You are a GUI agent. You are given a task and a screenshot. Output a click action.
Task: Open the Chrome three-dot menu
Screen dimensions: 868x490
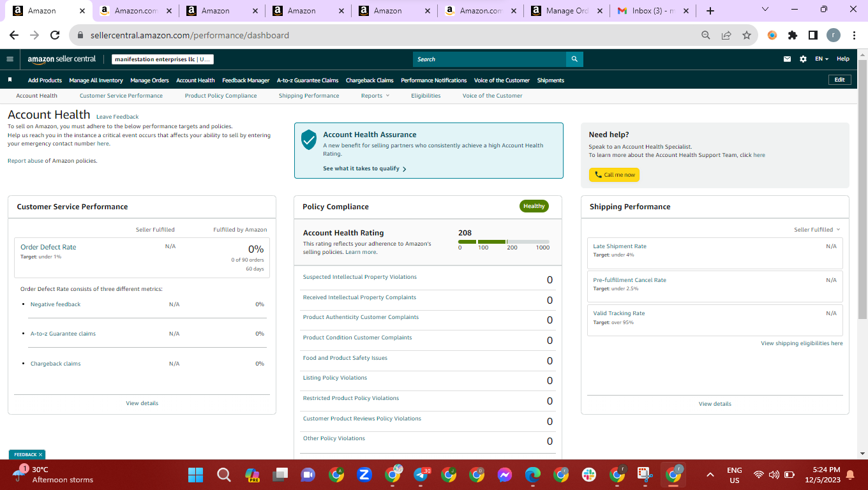point(855,35)
